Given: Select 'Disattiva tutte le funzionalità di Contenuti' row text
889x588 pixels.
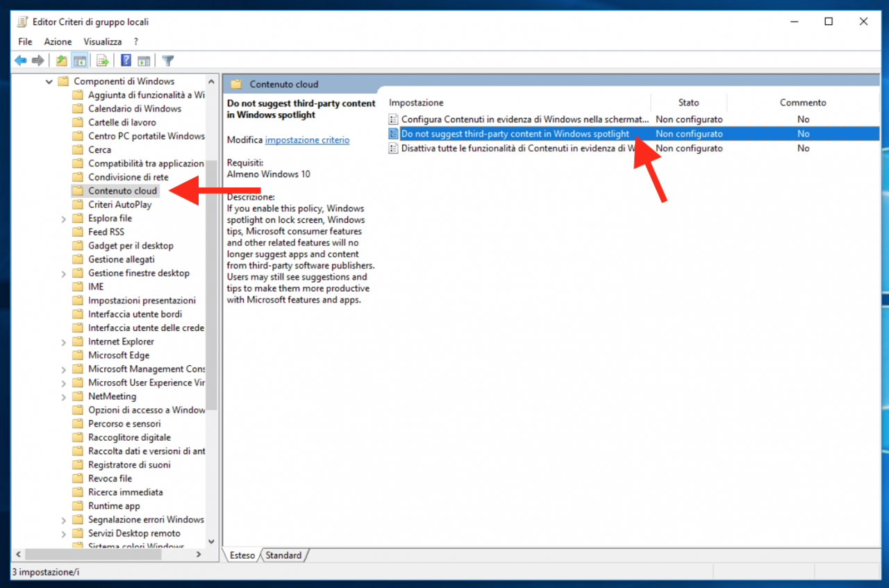Looking at the screenshot, I should click(x=519, y=148).
